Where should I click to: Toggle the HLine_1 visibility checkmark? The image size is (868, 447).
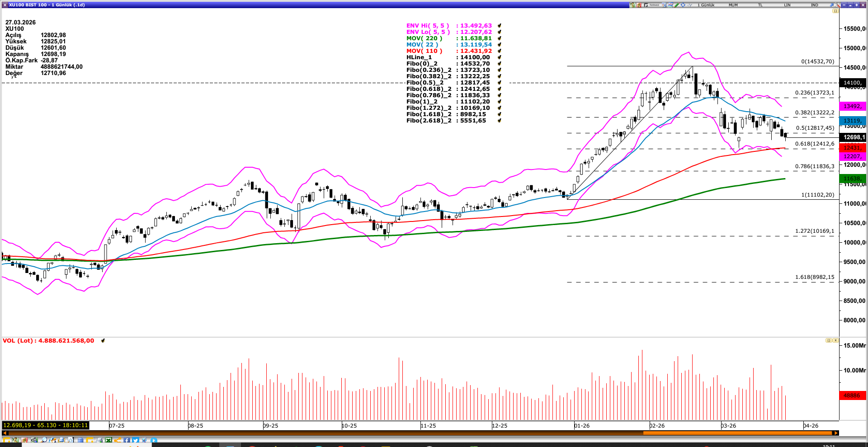(499, 57)
